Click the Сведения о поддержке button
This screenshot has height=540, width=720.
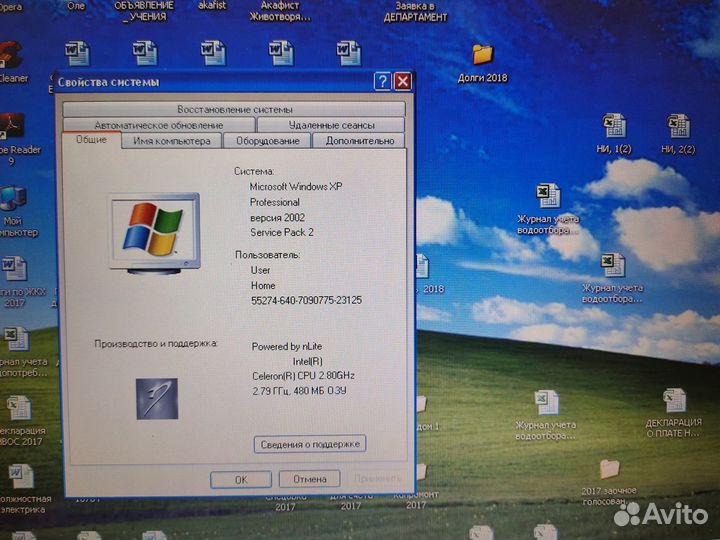[x=310, y=444]
